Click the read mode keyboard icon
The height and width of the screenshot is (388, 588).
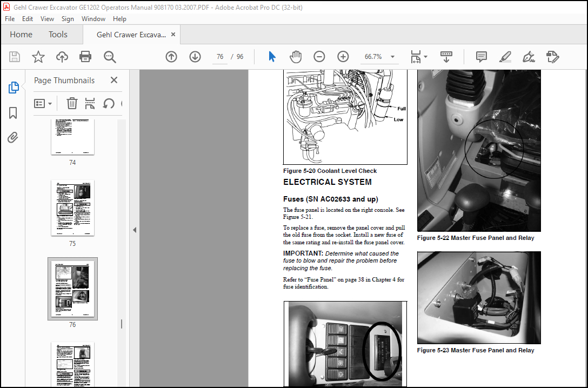coord(446,57)
